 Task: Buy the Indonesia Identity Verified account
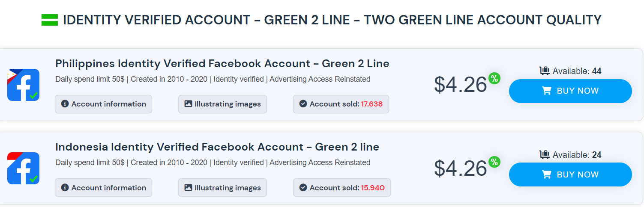570,174
